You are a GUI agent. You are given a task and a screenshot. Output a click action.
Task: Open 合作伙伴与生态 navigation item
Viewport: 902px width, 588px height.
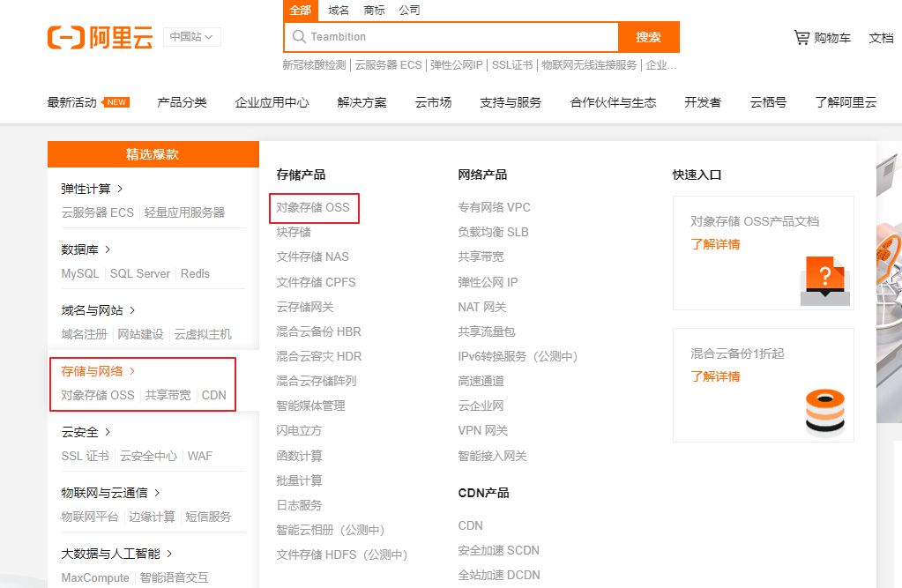[x=613, y=102]
